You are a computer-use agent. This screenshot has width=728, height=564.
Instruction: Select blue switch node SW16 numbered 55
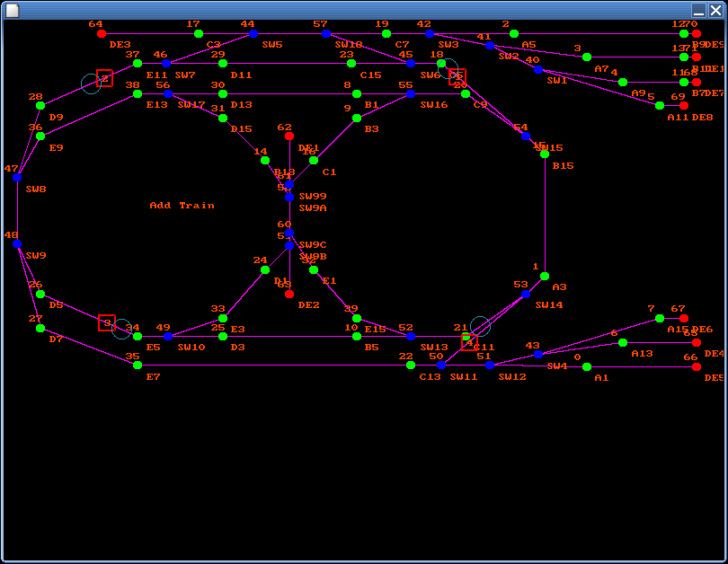(x=411, y=94)
